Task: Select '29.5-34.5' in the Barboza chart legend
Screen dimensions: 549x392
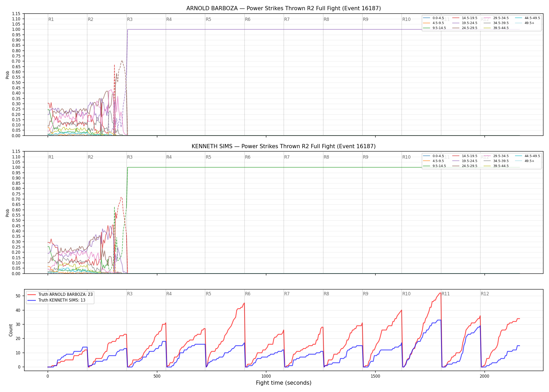Action: pyautogui.click(x=501, y=18)
